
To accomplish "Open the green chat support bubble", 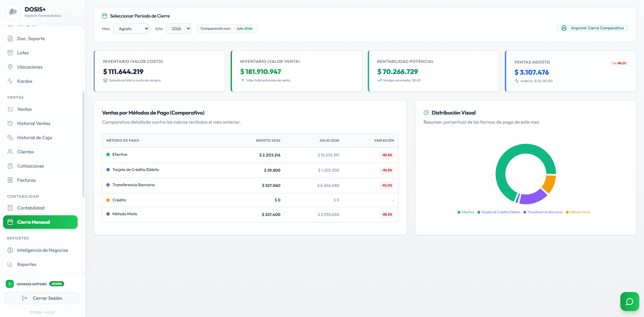I will click(629, 301).
